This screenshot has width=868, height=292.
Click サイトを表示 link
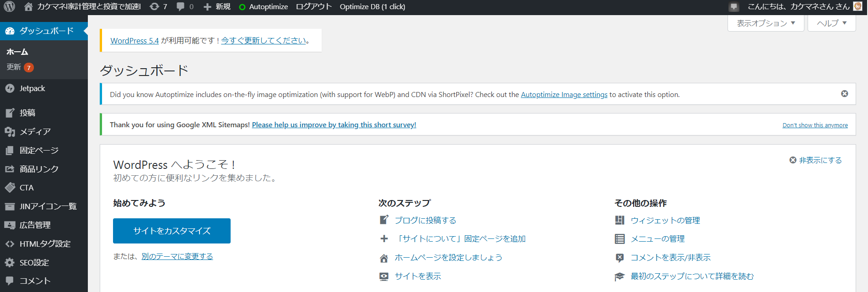coord(418,276)
